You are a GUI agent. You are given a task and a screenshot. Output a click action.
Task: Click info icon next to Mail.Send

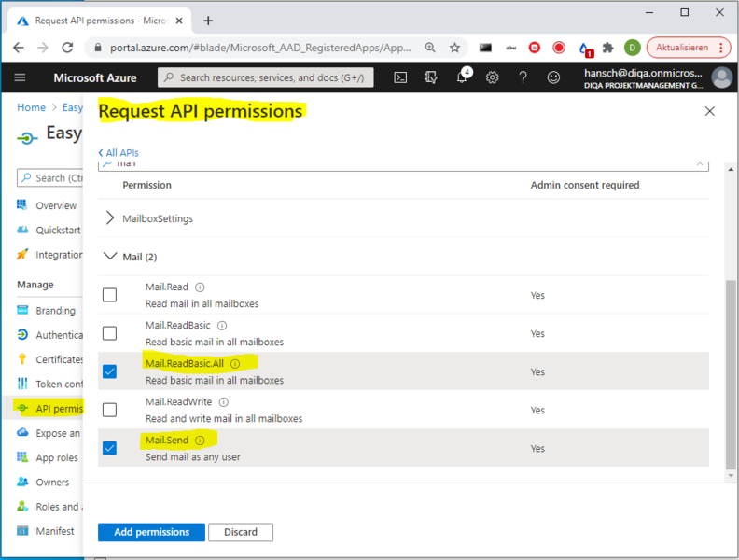click(x=200, y=441)
